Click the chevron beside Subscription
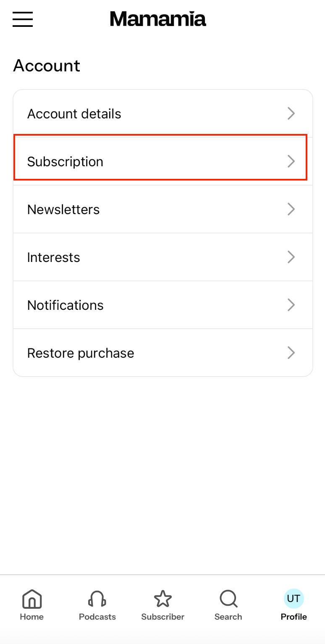The height and width of the screenshot is (644, 325). [291, 161]
